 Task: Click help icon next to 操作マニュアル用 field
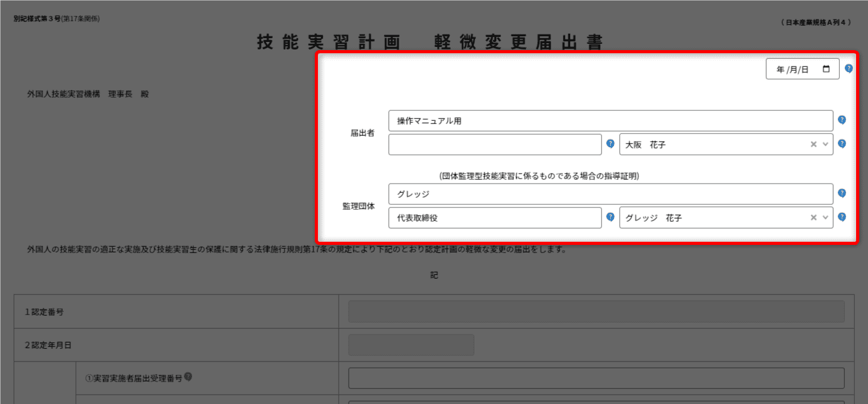coord(842,120)
